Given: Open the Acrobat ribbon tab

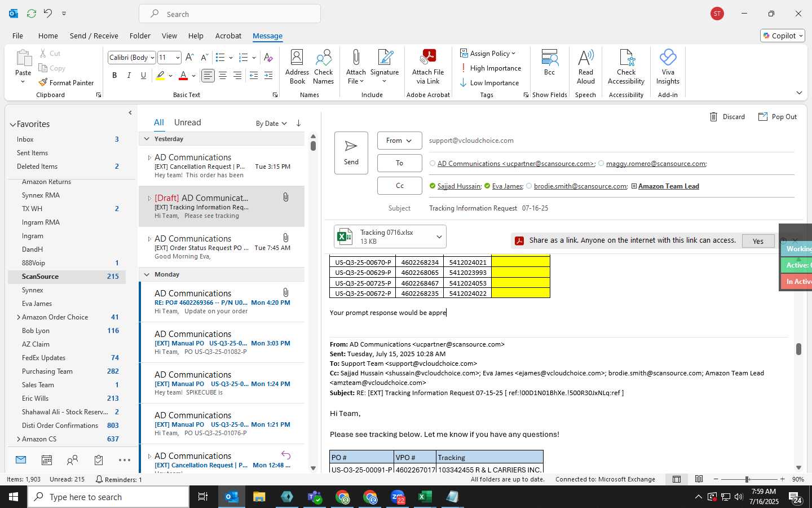Looking at the screenshot, I should click(228, 36).
